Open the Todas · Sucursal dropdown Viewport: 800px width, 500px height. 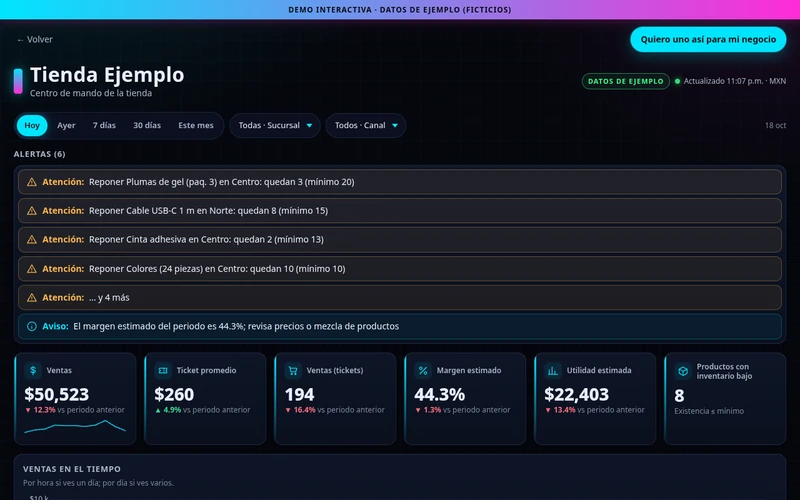(x=275, y=126)
